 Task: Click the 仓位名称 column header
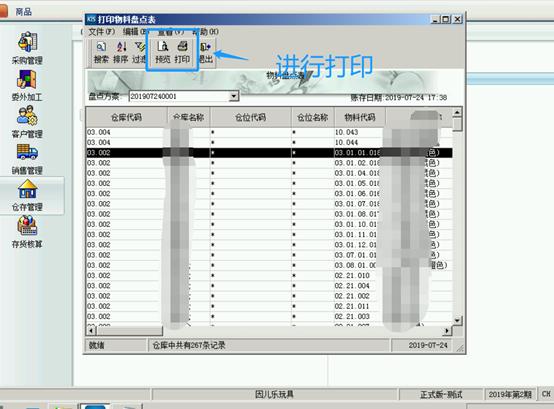pyautogui.click(x=313, y=117)
